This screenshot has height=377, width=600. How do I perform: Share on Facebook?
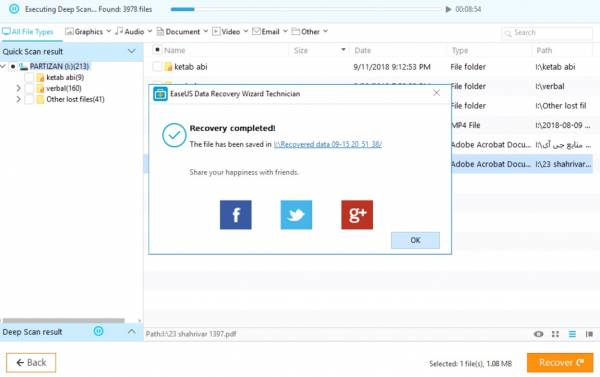pyautogui.click(x=236, y=215)
